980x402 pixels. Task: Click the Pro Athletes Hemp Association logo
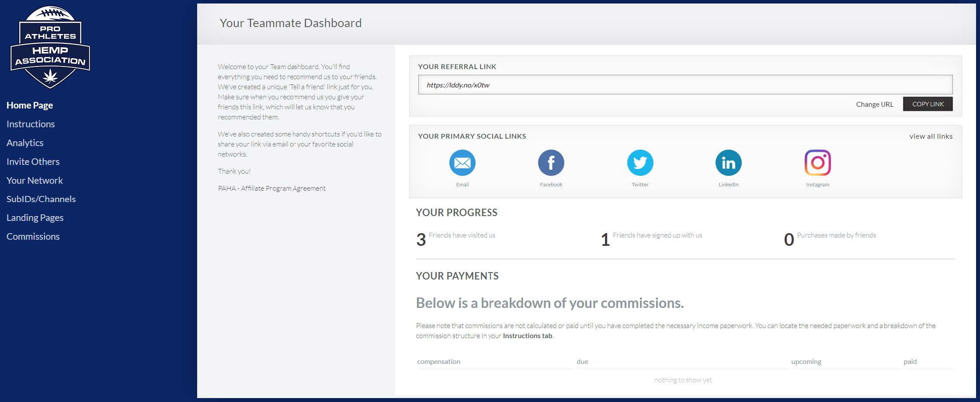pos(50,47)
